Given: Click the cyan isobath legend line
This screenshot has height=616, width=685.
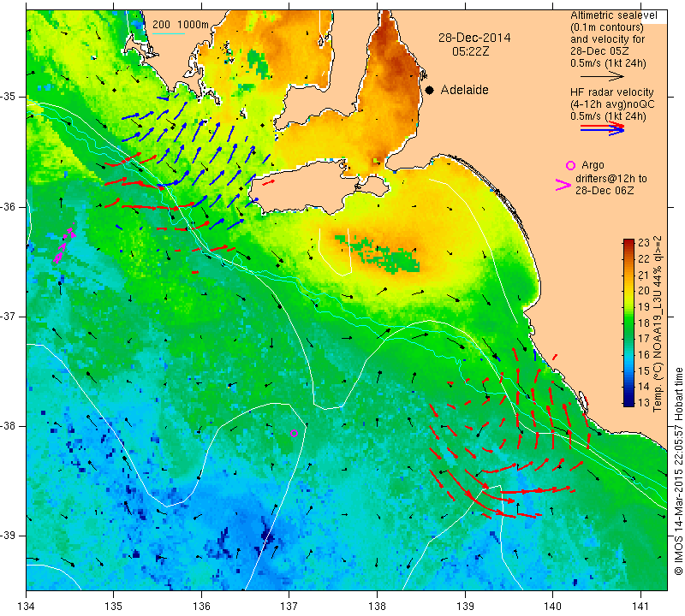Looking at the screenshot, I should [x=169, y=33].
